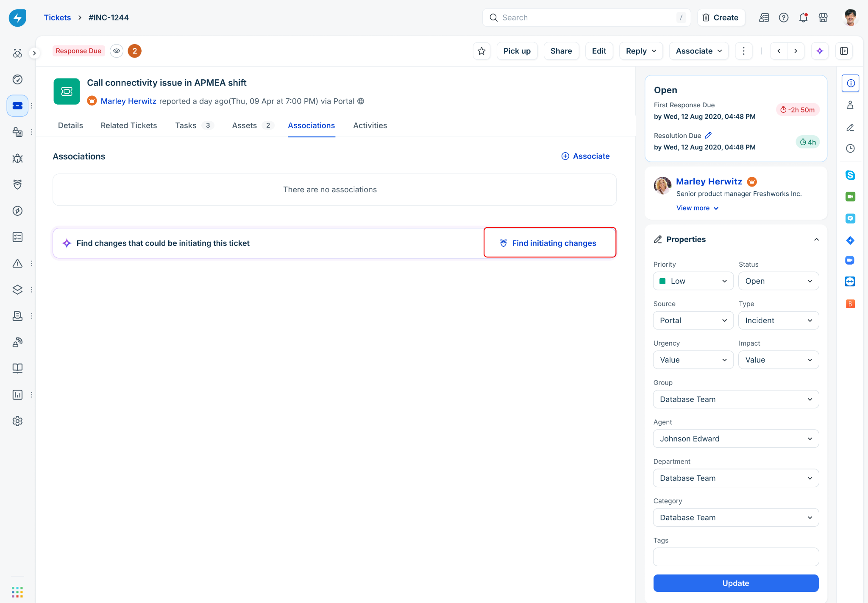This screenshot has height=603, width=868.
Task: Click the plus Associate link
Action: (x=585, y=156)
